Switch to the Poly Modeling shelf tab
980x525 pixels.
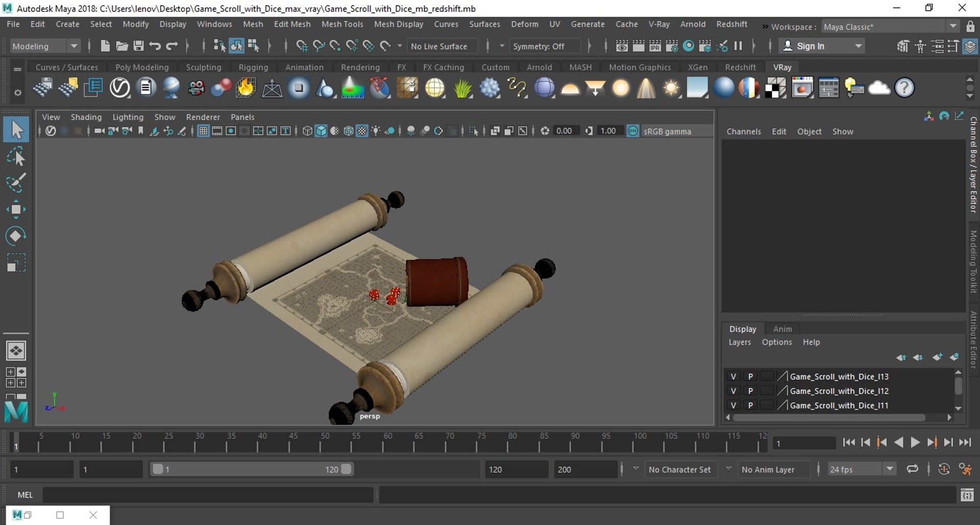pyautogui.click(x=142, y=67)
